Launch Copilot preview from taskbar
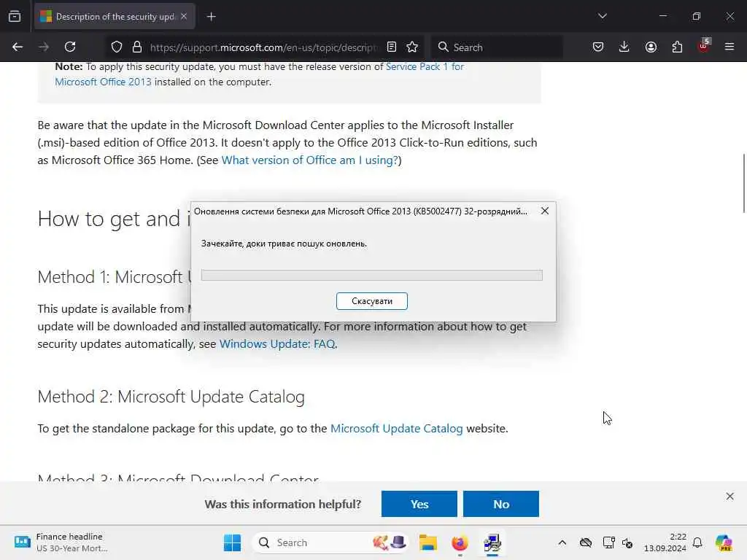Screen dimensions: 747x560 [724, 542]
